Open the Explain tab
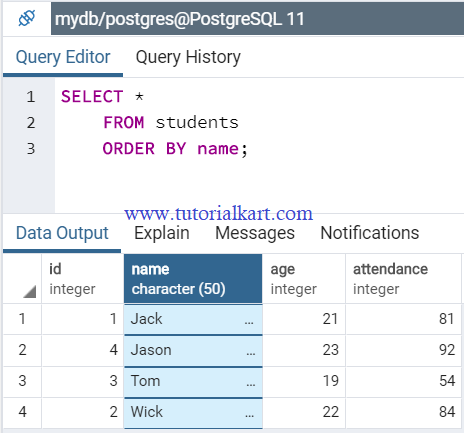 [x=162, y=233]
